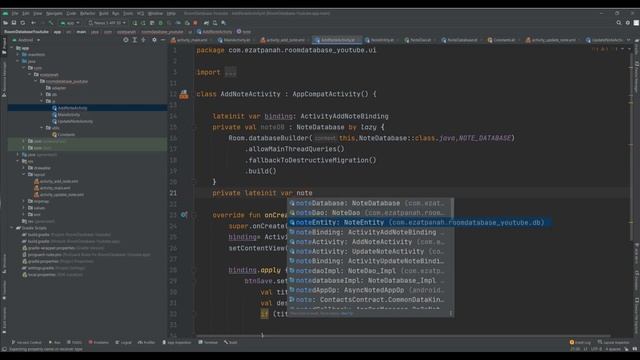Click the Hide Project panel minus icon
The image size is (640, 360).
[x=162, y=40]
